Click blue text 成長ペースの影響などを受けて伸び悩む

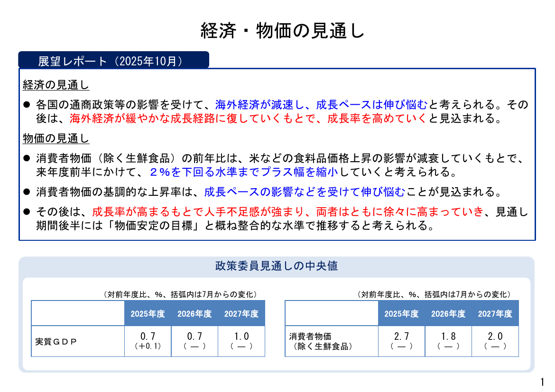pos(305,192)
